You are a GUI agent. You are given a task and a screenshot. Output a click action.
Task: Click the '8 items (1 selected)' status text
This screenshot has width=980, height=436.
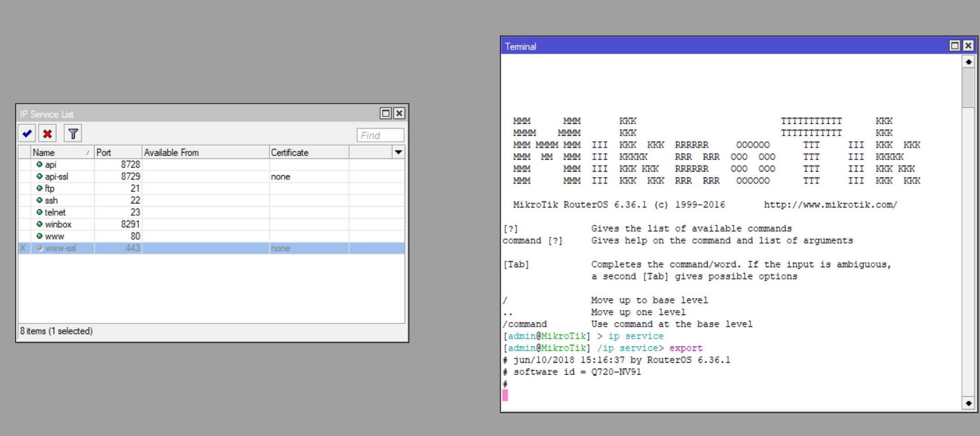(x=56, y=331)
